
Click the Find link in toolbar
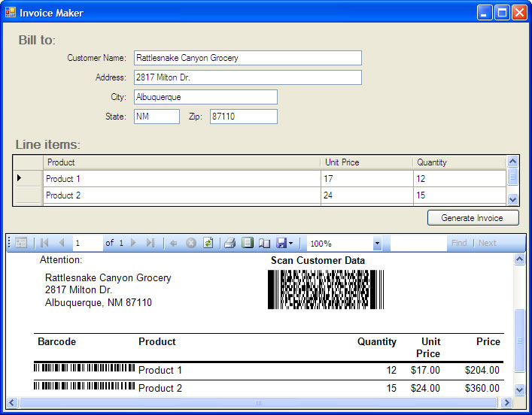click(x=458, y=243)
